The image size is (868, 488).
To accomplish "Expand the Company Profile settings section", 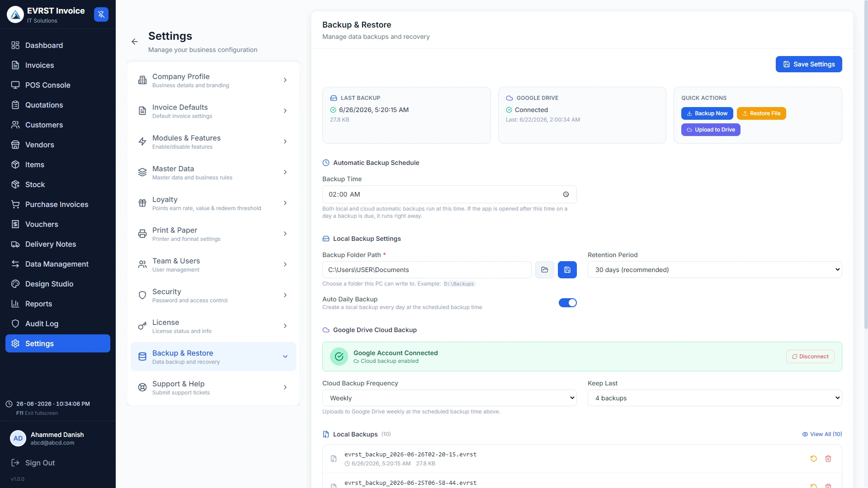I will point(213,80).
